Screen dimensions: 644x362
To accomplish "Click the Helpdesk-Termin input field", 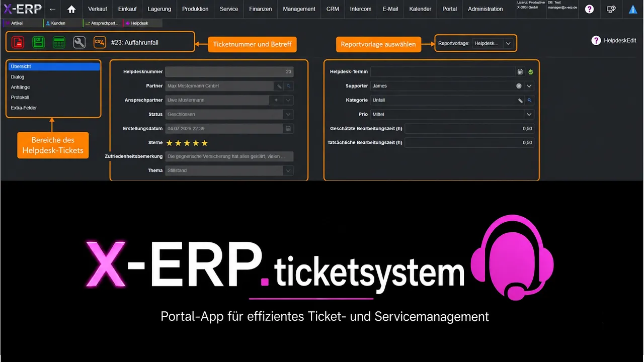I will pyautogui.click(x=443, y=72).
